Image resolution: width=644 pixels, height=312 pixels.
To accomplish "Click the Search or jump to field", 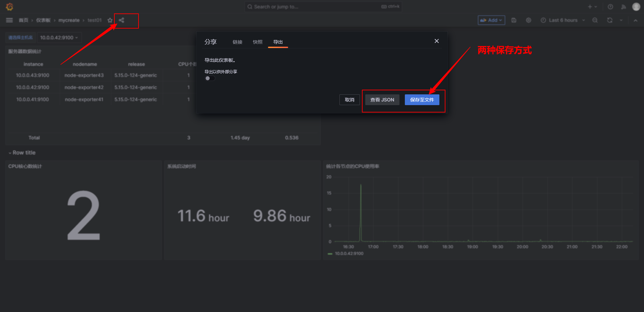I will pyautogui.click(x=323, y=7).
